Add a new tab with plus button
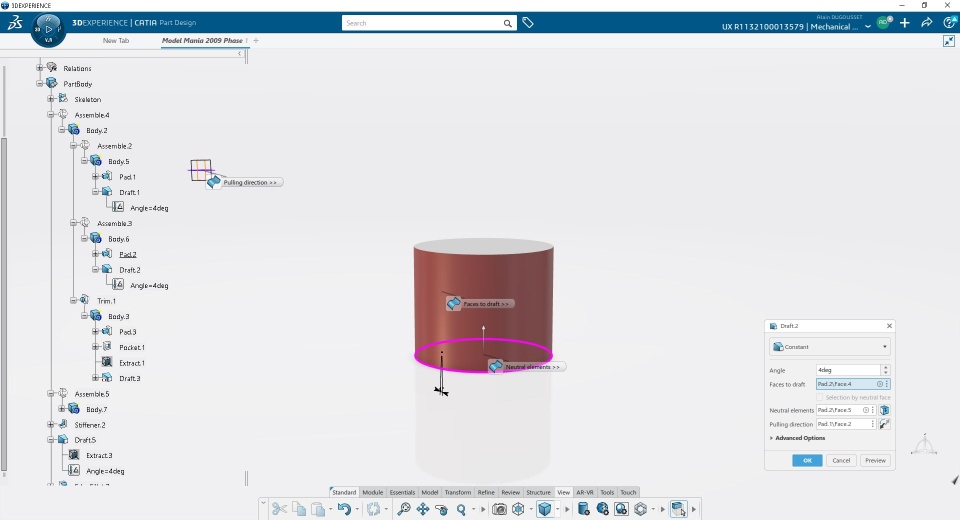Image resolution: width=960 pixels, height=520 pixels. pos(256,40)
